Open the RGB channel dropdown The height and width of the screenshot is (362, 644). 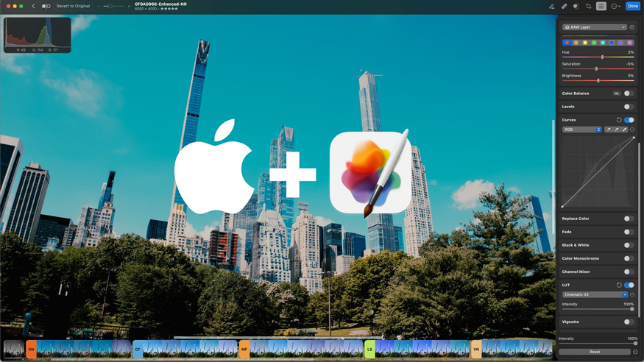coord(582,129)
